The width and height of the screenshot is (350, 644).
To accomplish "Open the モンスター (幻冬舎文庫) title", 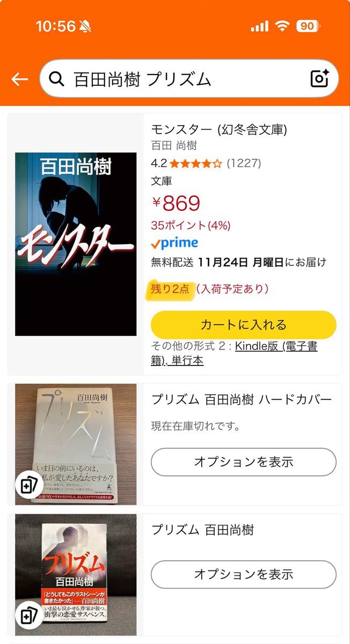I will pos(219,129).
